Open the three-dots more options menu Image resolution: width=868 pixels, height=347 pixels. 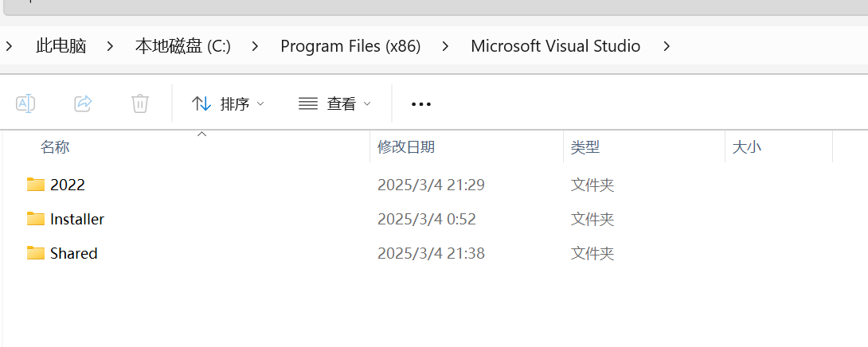point(420,104)
